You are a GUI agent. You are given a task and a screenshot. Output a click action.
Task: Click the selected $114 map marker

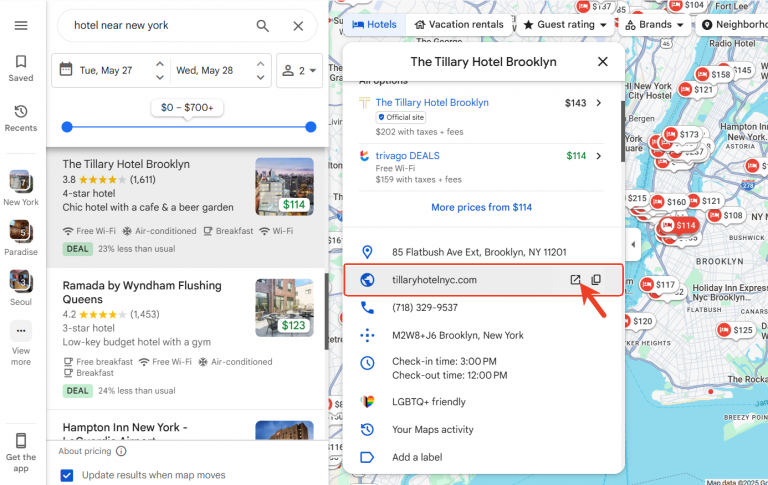click(679, 225)
